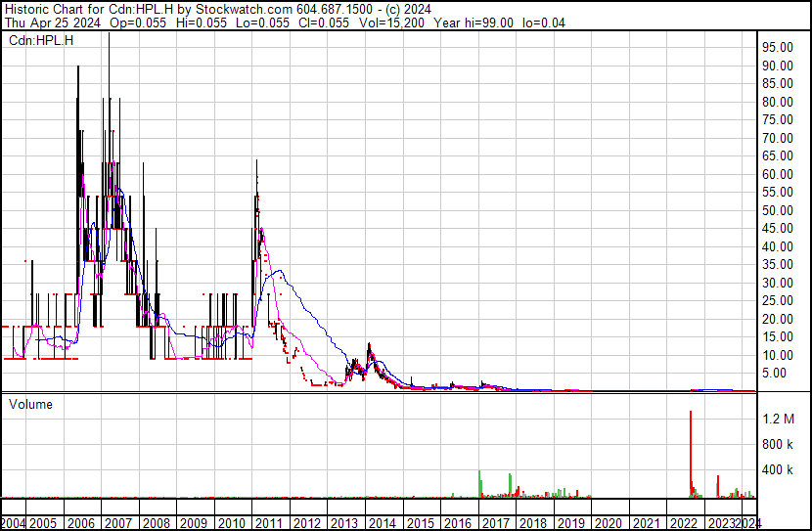Click the 'Volume' panel label
Screen dimensions: 812x531
point(30,404)
